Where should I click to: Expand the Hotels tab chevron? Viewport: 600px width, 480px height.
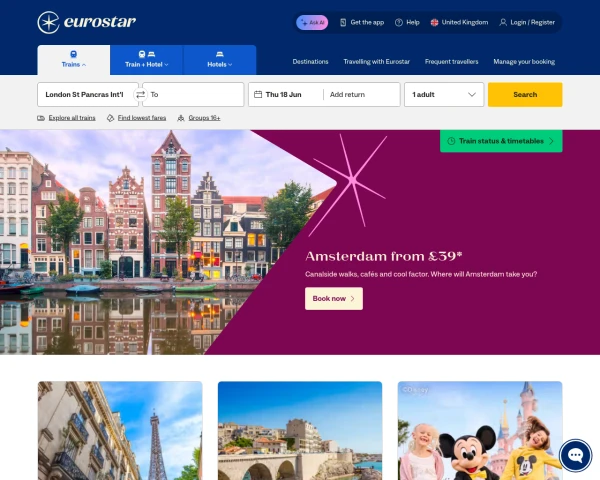(230, 65)
